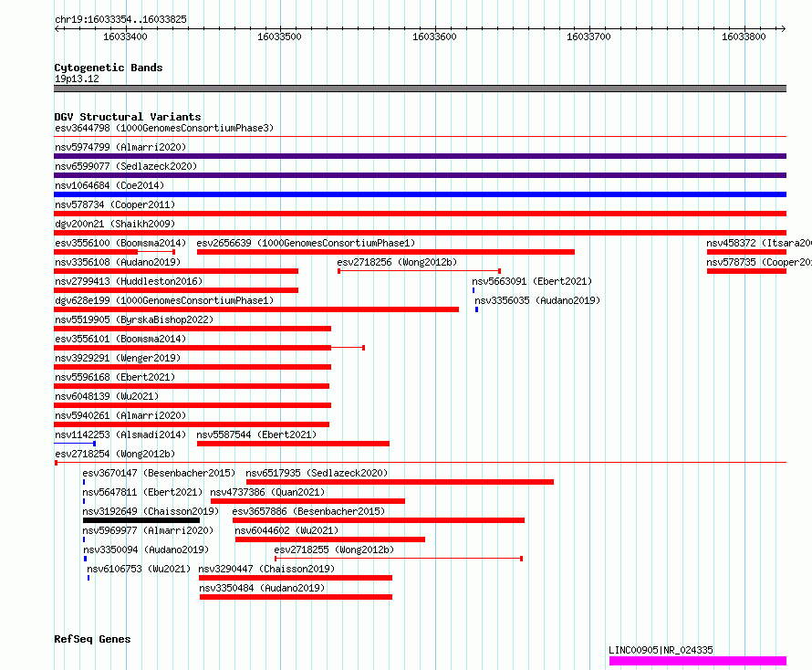
Task: Click the nsv5647811 (Ebert2021) variant label
Action: point(142,492)
